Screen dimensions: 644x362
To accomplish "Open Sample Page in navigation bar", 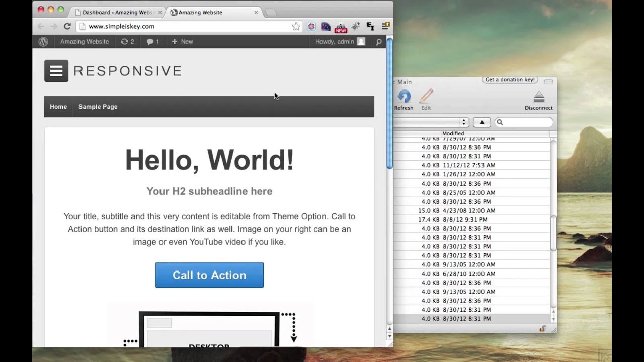I will pos(98,107).
